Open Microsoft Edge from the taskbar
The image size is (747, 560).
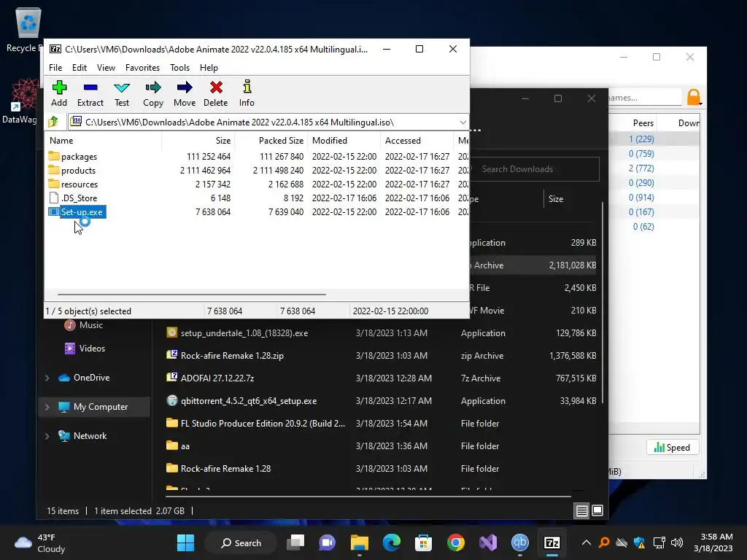(392, 542)
